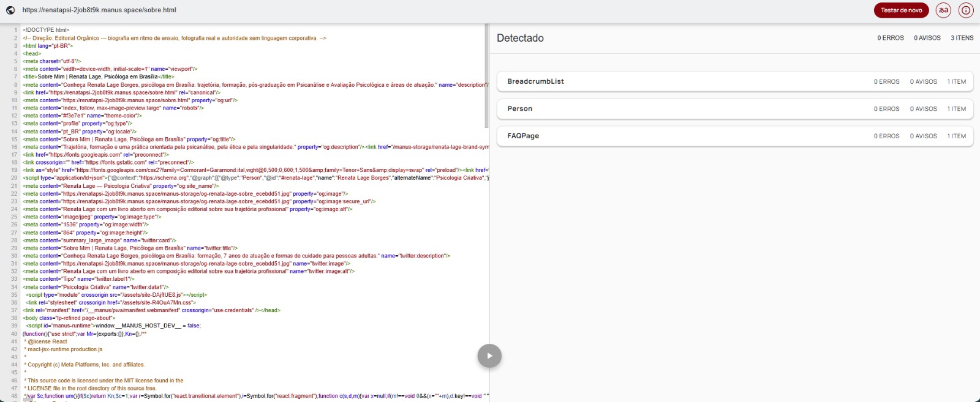Click the code line with the <title> tag

tap(99, 77)
